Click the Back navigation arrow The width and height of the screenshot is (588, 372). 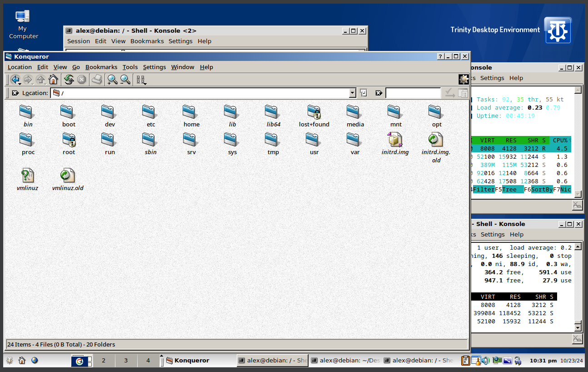pyautogui.click(x=15, y=80)
